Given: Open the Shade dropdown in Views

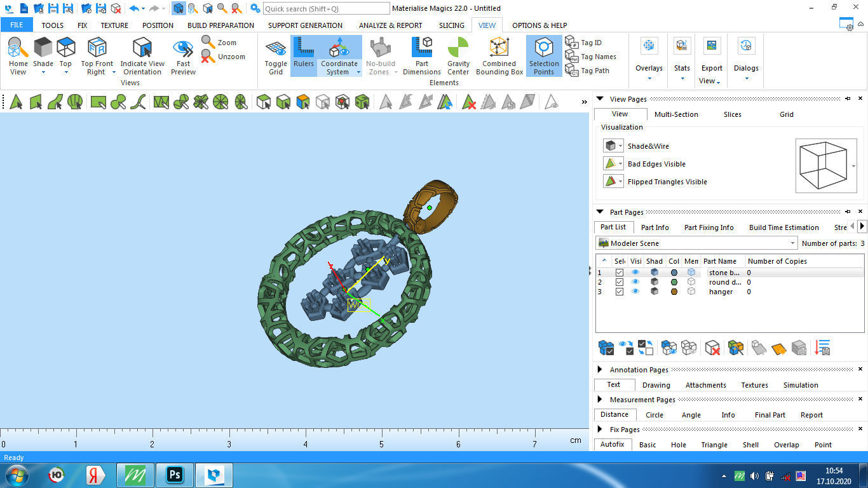Looking at the screenshot, I should [x=43, y=72].
